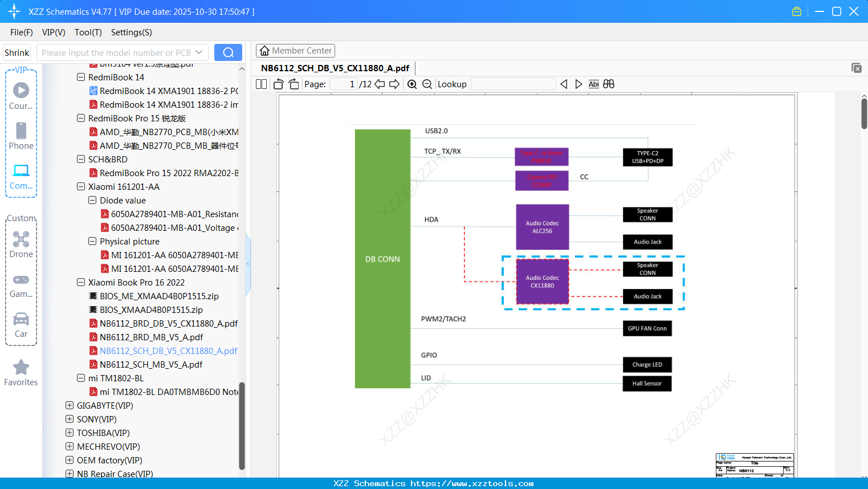Screen dimensions: 868x489
Task: Select NB6112_SCH_DB_V5_CX11880_A.pdf in the tree
Action: 164,351
